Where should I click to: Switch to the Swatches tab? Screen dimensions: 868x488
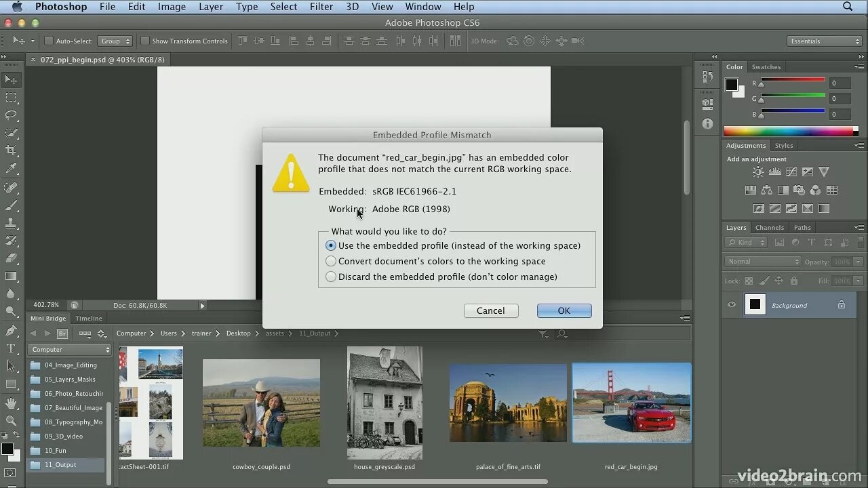[x=766, y=67]
